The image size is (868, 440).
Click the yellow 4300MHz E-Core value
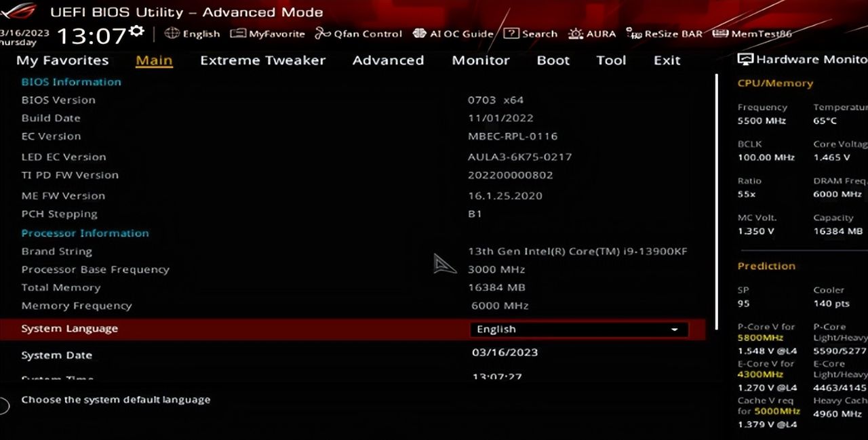pyautogui.click(x=760, y=374)
